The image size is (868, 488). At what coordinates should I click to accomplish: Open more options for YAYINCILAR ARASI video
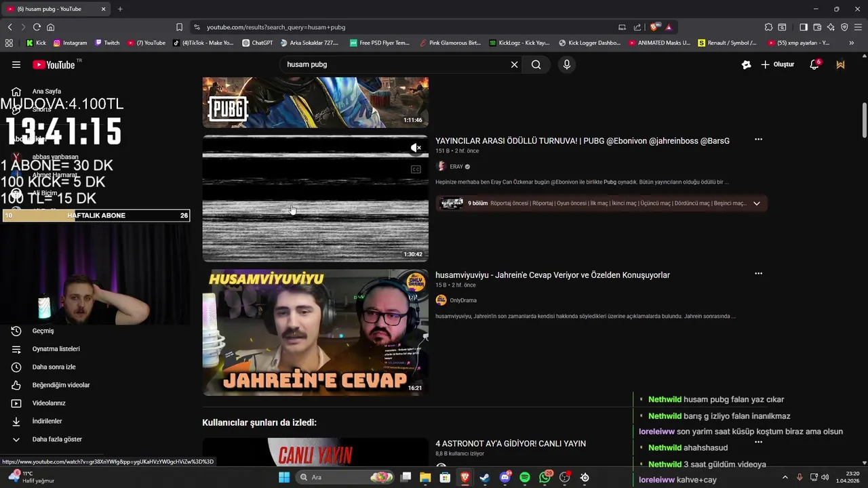pyautogui.click(x=758, y=140)
